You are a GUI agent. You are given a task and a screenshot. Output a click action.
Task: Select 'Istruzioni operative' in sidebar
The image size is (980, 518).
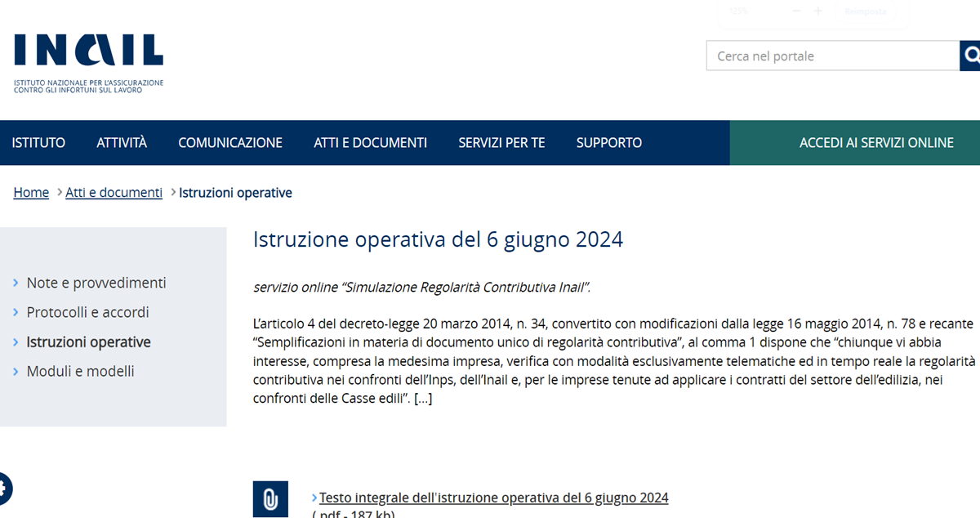click(x=88, y=342)
